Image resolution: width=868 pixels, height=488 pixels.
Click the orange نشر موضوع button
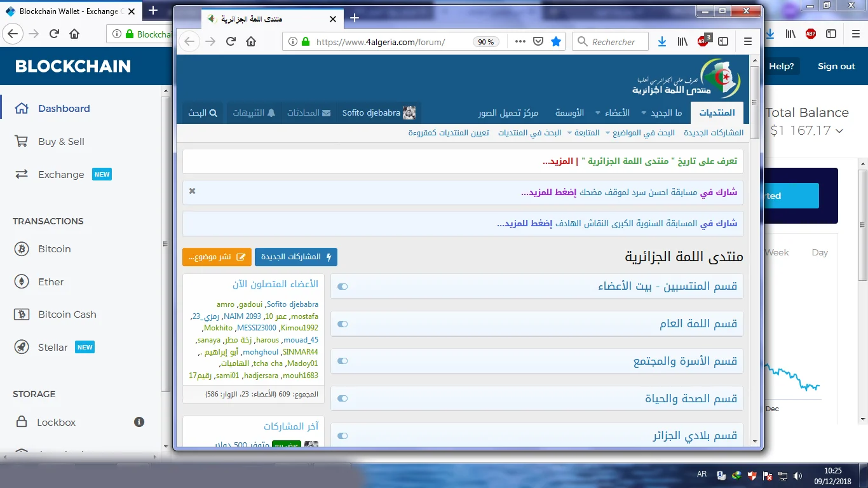[x=217, y=257]
